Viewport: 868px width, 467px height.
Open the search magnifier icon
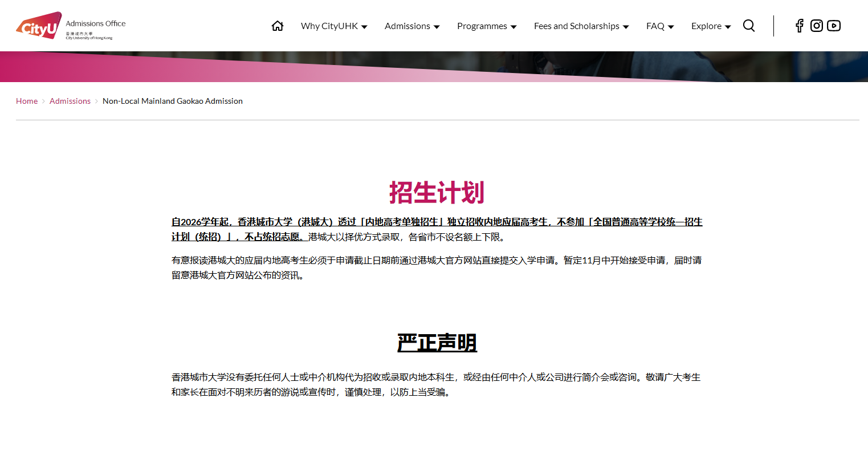[749, 26]
